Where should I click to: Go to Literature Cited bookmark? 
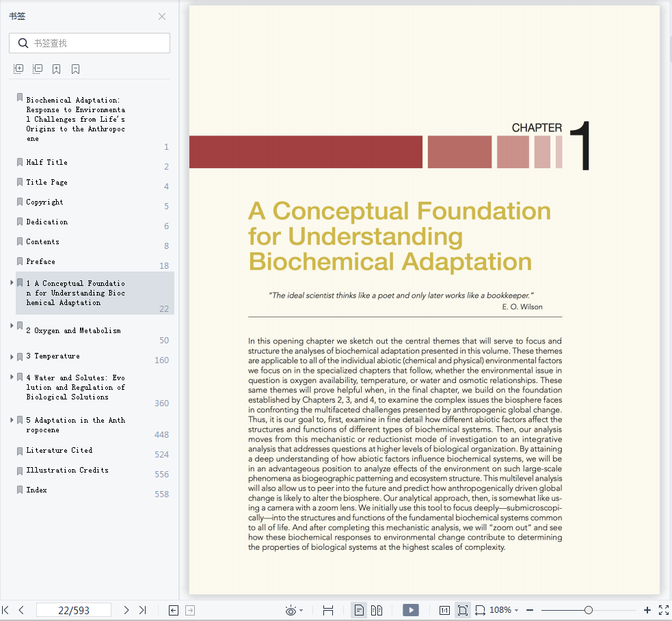pos(59,450)
